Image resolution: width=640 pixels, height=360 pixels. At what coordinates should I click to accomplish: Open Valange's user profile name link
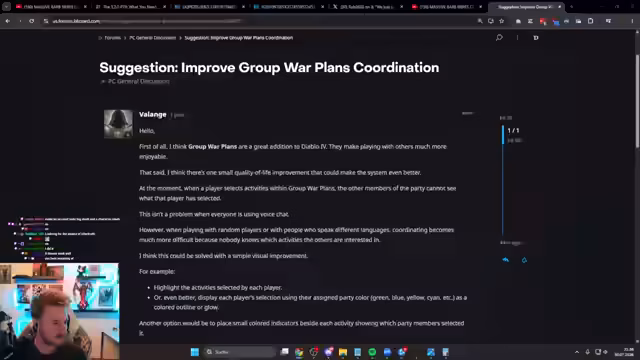[x=153, y=114]
